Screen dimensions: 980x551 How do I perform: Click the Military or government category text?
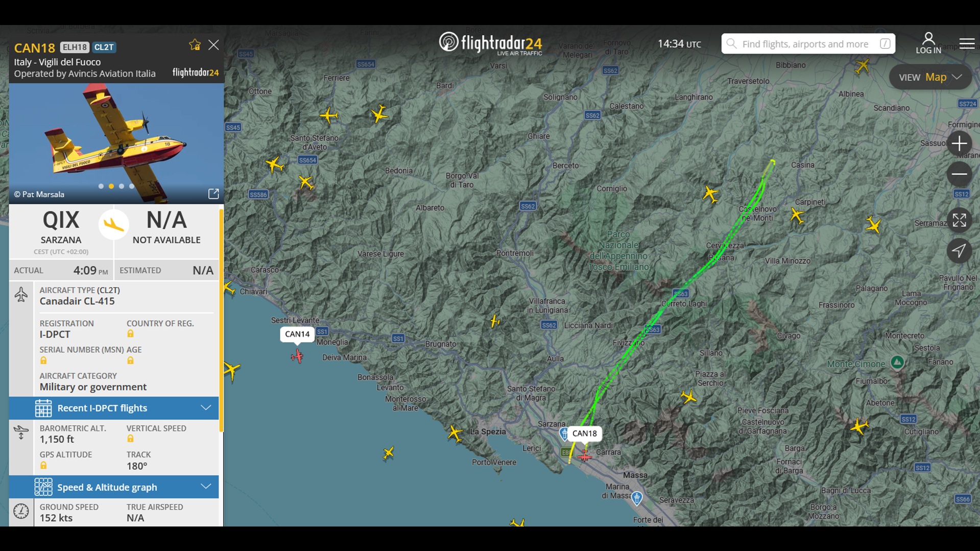[x=93, y=387]
